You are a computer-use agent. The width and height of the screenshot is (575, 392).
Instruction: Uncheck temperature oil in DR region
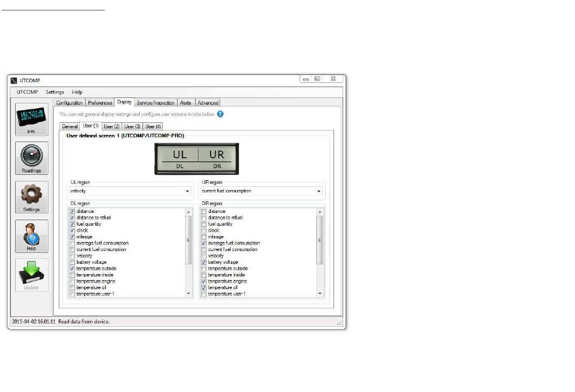tap(204, 287)
